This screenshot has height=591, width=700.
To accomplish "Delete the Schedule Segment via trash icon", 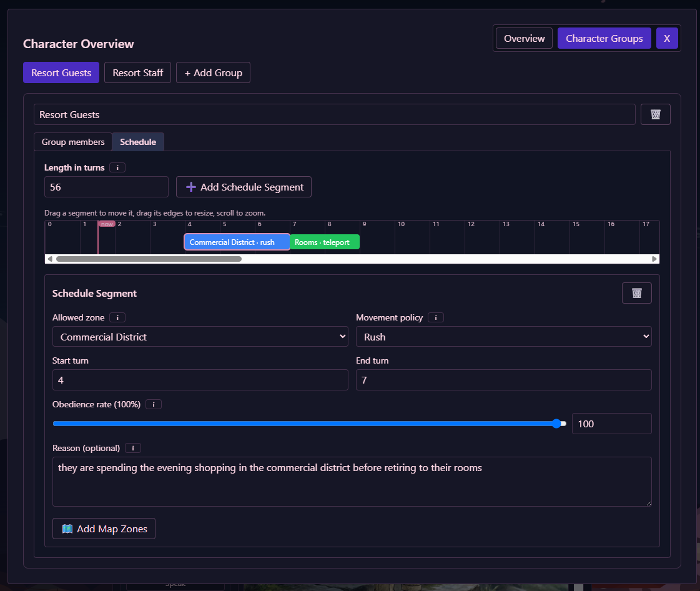I will [636, 293].
